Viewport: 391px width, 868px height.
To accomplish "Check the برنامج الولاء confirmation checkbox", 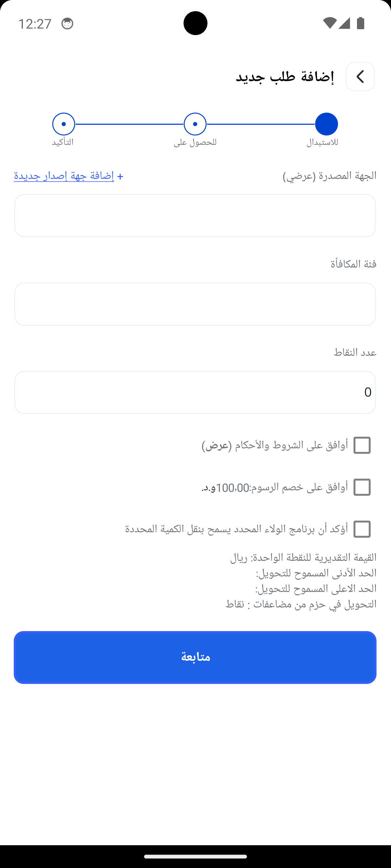I will (x=362, y=529).
